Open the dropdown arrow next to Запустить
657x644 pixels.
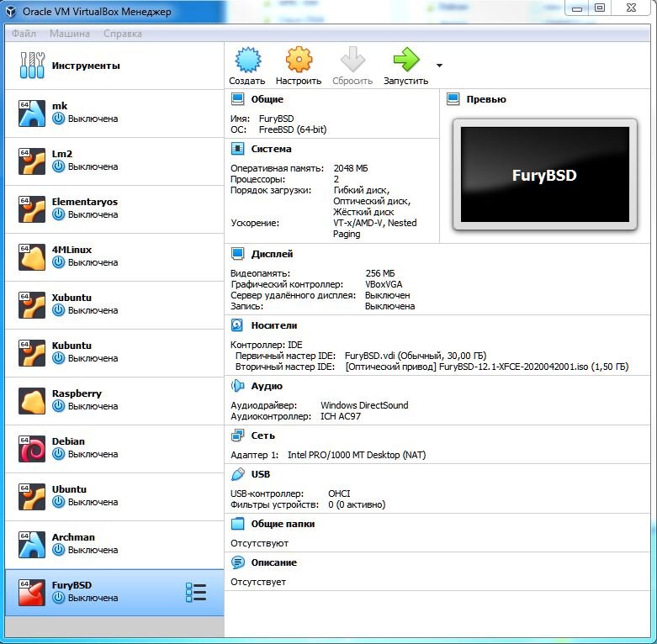(439, 66)
